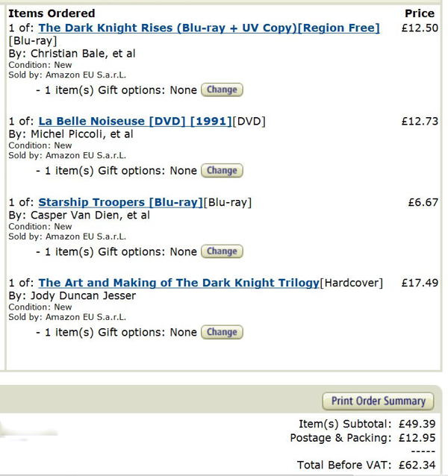448x476 pixels.
Task: Open La Belle Noiseuse DVD product link
Action: [135, 122]
